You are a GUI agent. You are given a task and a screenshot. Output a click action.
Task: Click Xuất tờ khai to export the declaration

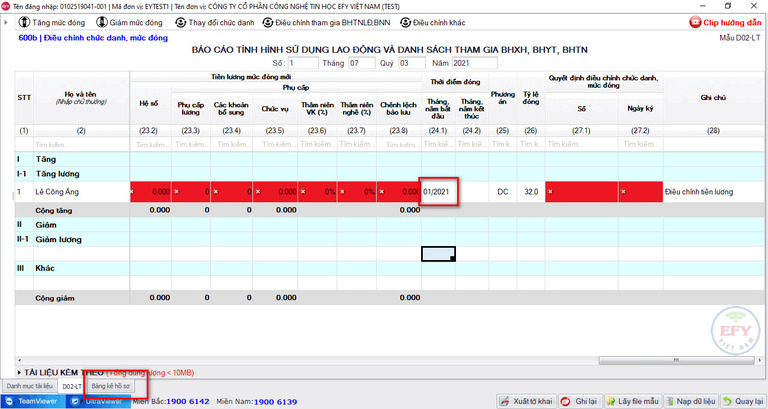click(x=526, y=401)
